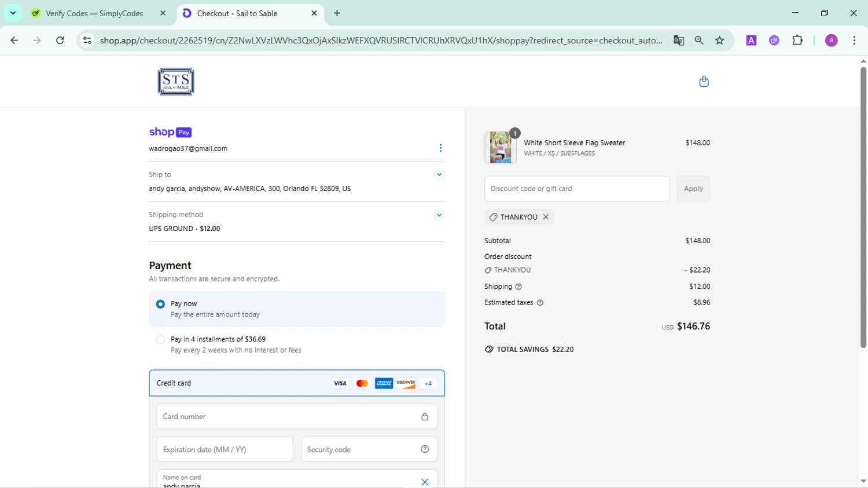Click the browser Back arrow
This screenshot has width=868, height=488.
(x=14, y=41)
